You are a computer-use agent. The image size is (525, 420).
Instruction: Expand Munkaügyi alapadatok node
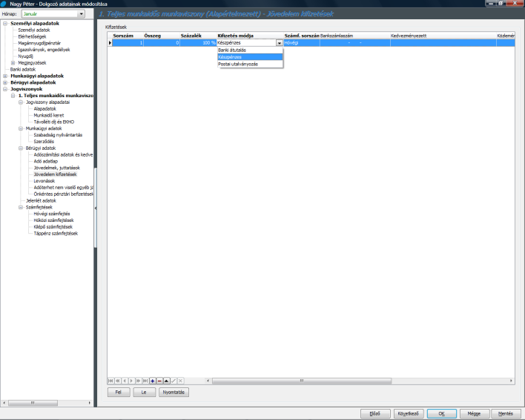(x=5, y=76)
